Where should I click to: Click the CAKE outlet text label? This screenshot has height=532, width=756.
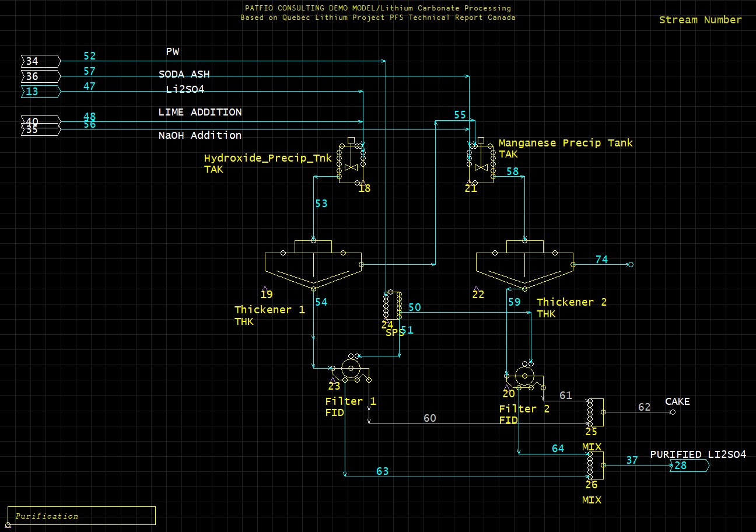tap(677, 401)
